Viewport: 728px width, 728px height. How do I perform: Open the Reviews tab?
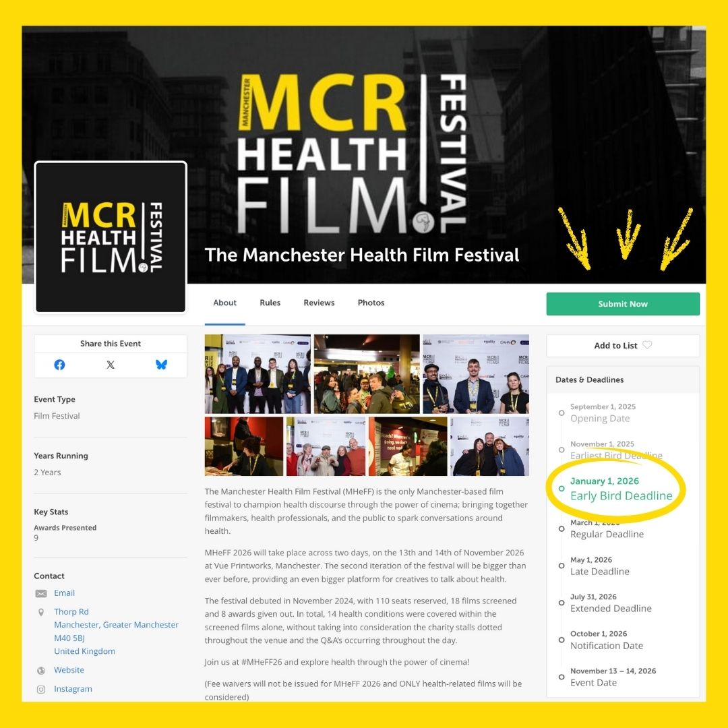tap(319, 303)
